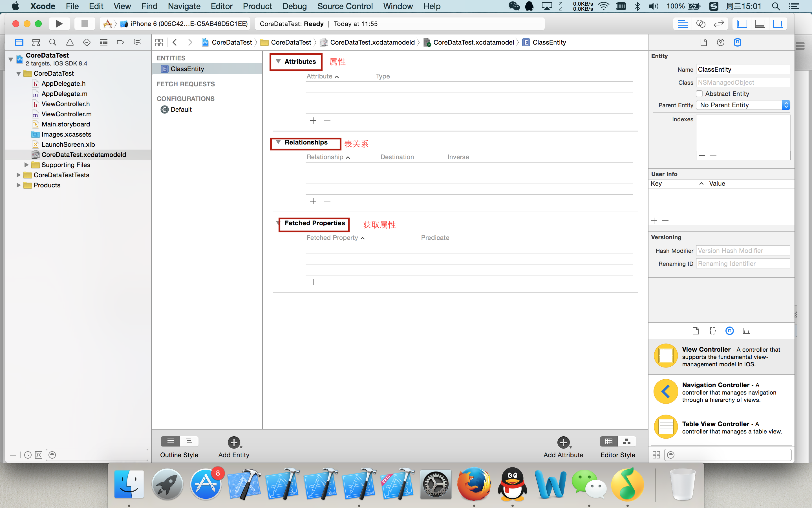Viewport: 812px width, 508px height.
Task: Select Graph editor style
Action: click(627, 441)
